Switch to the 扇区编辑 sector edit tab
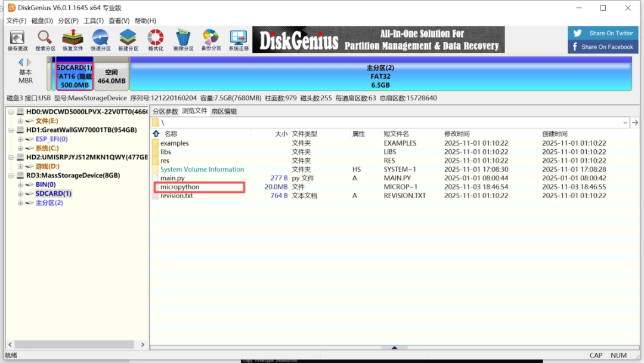This screenshot has height=363, width=644. click(x=224, y=110)
